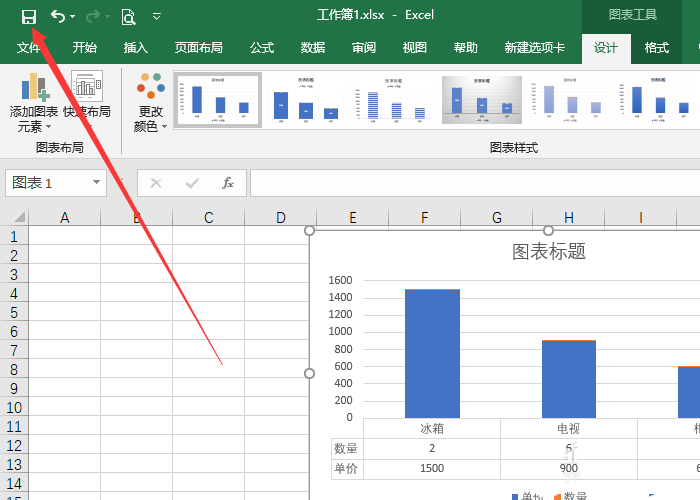
Task: Open the 页面布局 tab
Action: tap(199, 48)
